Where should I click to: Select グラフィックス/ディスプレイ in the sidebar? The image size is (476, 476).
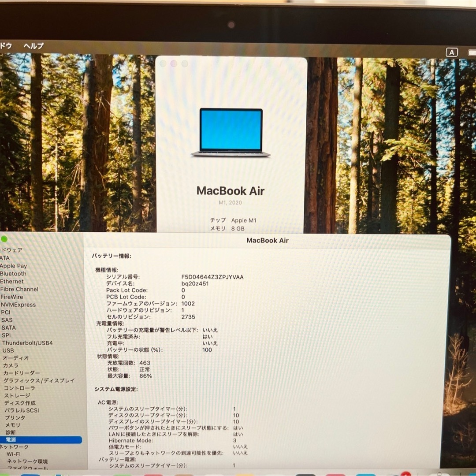(x=39, y=380)
